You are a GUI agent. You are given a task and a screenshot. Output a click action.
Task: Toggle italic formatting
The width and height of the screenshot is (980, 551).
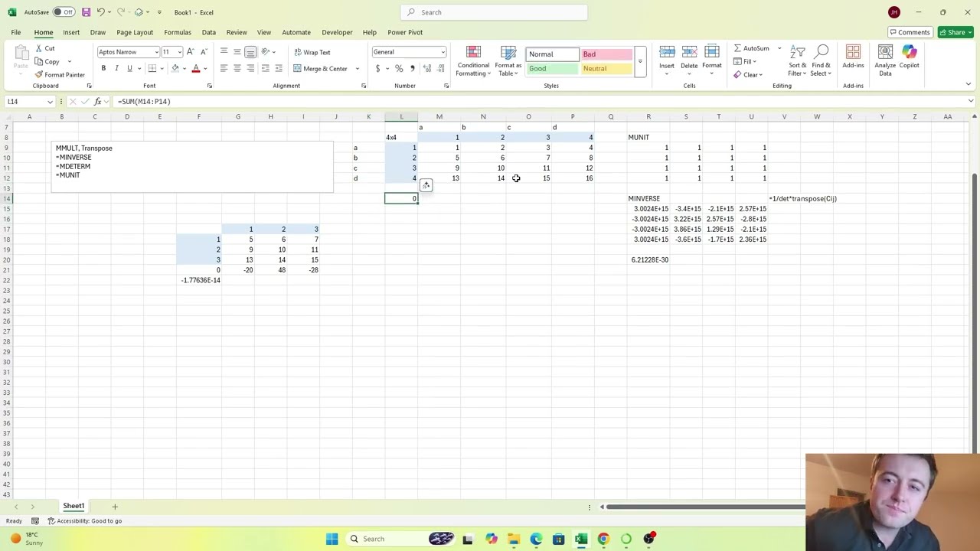116,68
